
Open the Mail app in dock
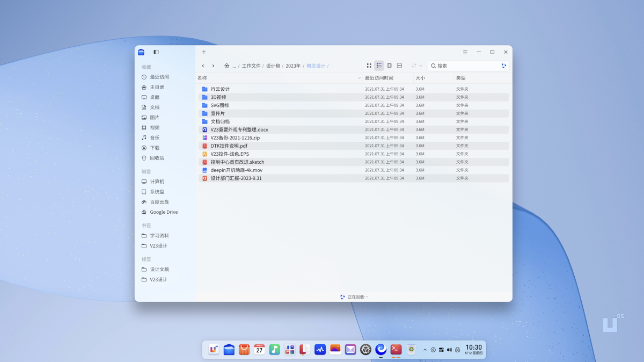350,350
